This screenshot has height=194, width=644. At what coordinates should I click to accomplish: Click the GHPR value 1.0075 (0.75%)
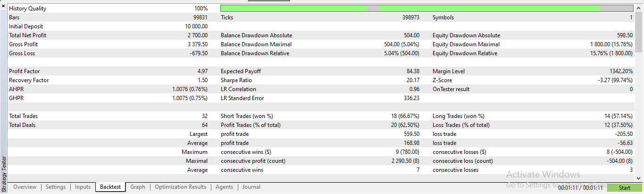point(190,98)
